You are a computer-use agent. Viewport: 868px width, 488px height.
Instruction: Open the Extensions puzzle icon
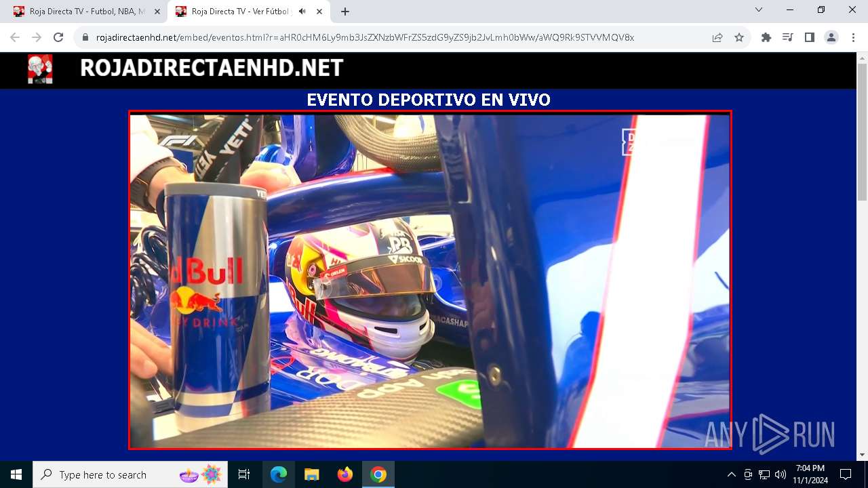(x=766, y=37)
